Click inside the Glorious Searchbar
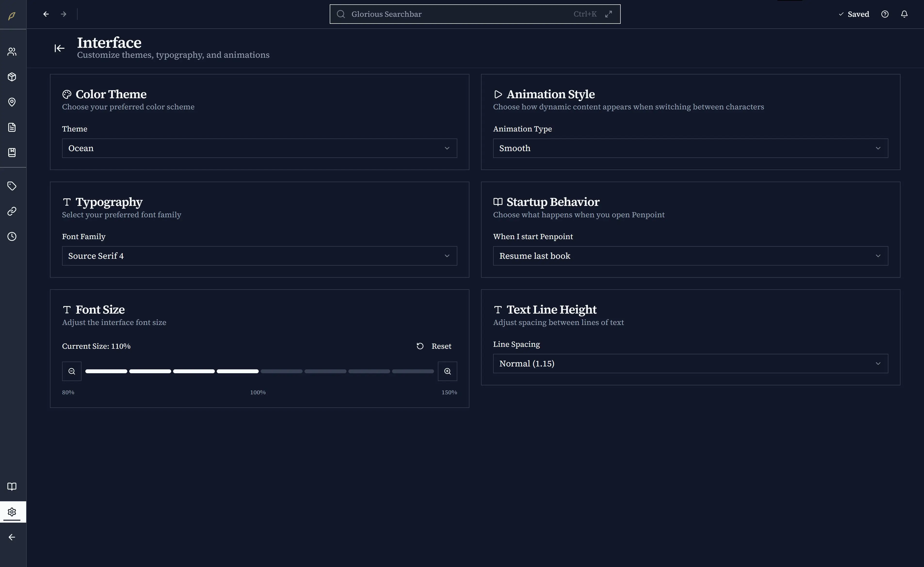 point(450,14)
